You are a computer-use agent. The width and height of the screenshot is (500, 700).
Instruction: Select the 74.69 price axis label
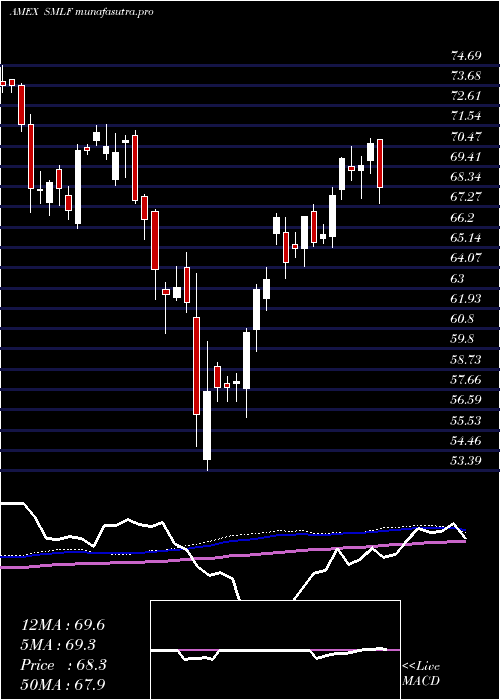click(467, 56)
